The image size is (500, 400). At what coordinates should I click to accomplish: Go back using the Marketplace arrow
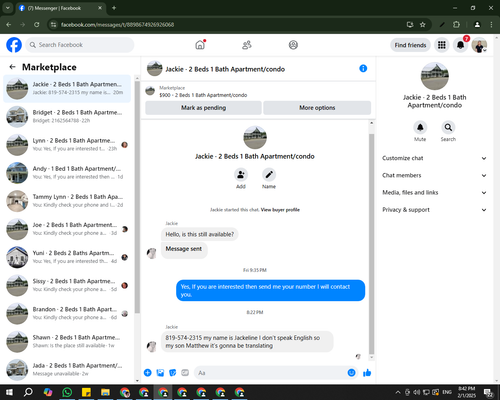point(13,67)
